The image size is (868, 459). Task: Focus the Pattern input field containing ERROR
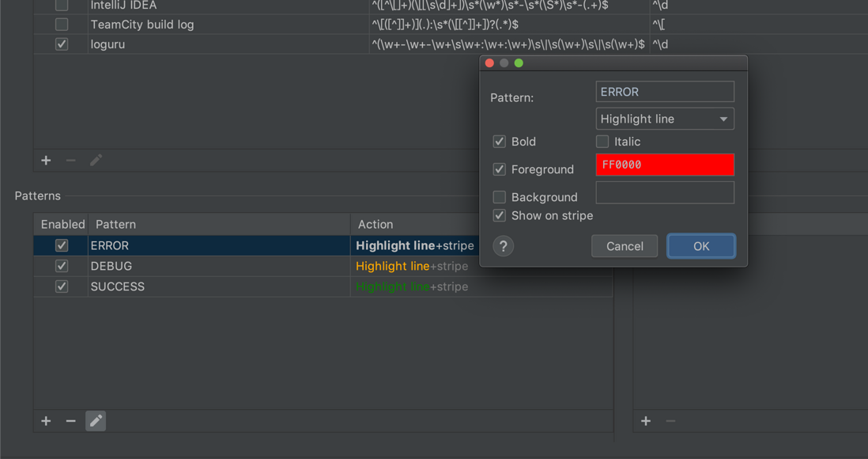(x=665, y=92)
